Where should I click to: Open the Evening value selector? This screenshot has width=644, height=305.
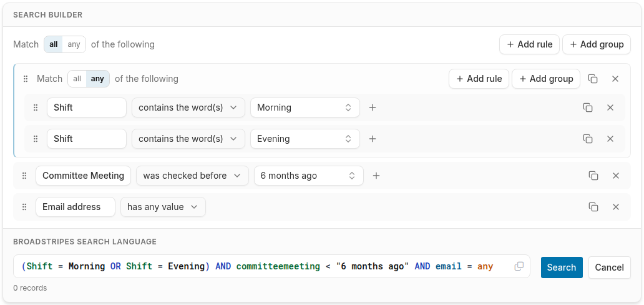pos(305,139)
